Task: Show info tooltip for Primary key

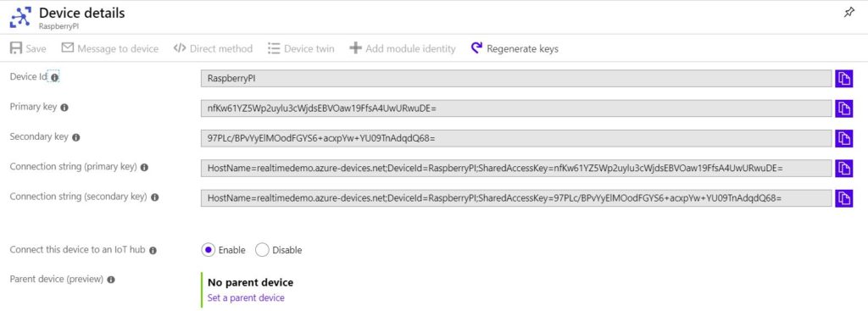Action: point(64,108)
